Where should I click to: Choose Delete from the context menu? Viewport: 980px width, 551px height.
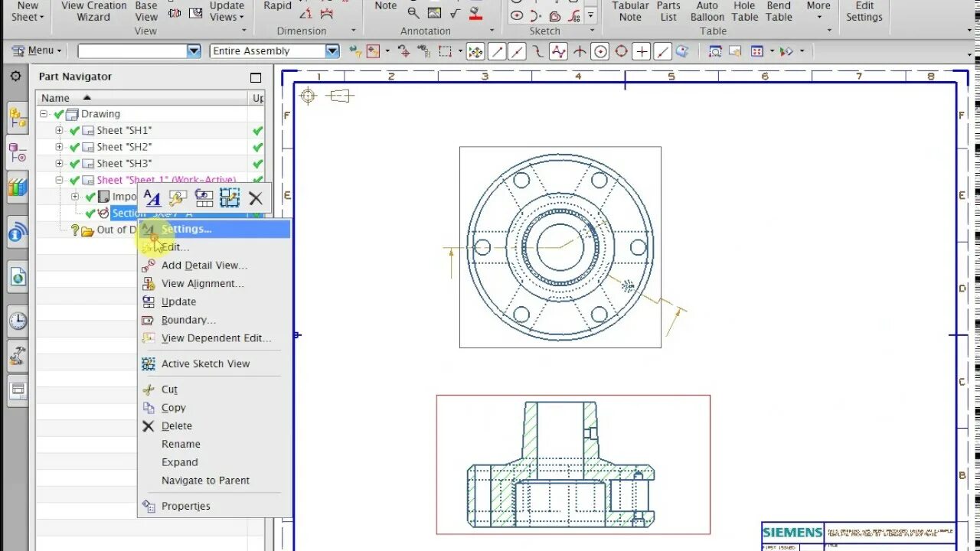pyautogui.click(x=177, y=426)
